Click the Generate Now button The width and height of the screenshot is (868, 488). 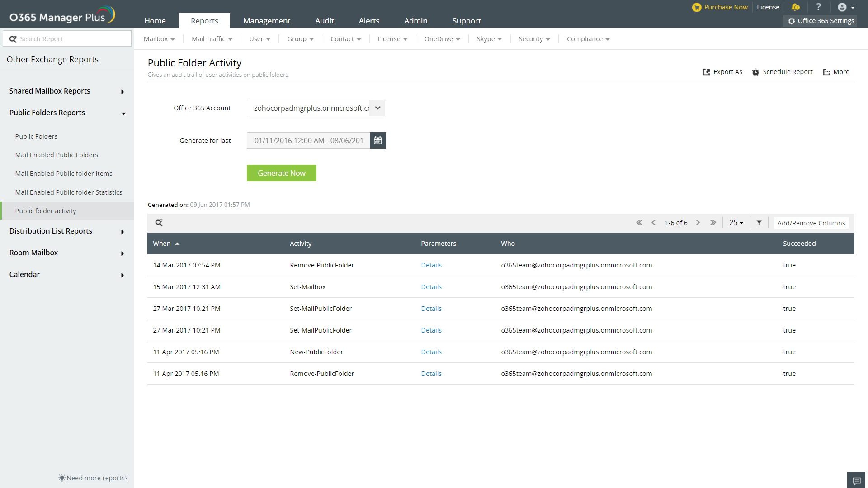pos(281,173)
